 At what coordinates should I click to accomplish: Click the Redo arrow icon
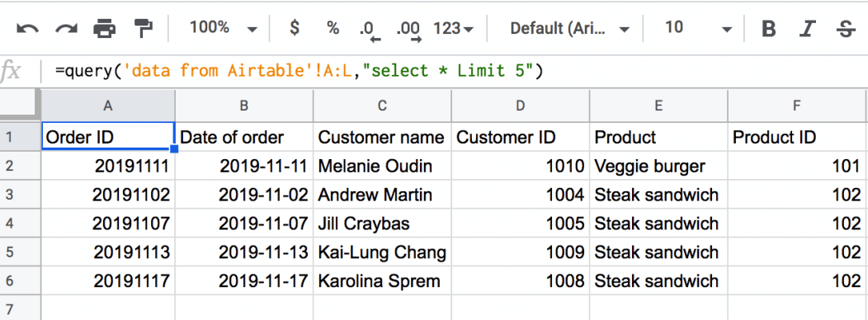[66, 28]
